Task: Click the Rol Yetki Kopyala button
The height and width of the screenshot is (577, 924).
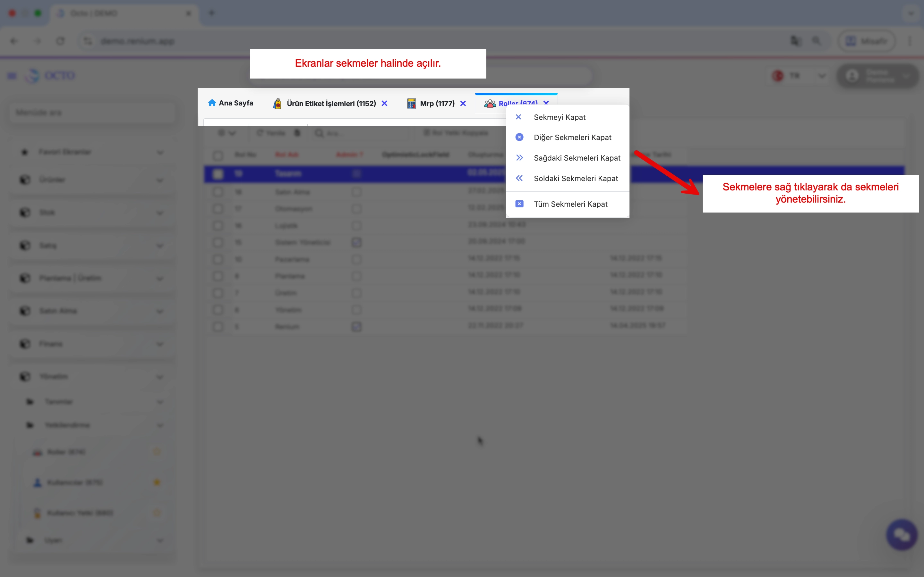Action: click(456, 133)
